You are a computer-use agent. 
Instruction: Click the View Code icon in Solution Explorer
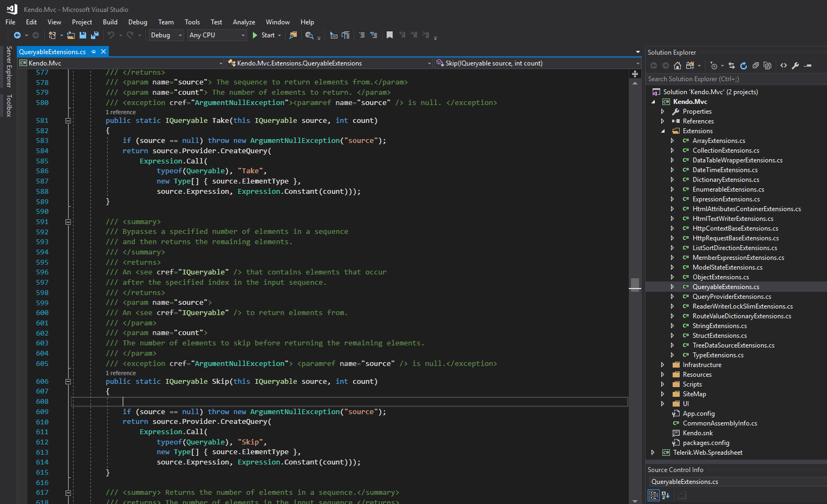click(783, 66)
